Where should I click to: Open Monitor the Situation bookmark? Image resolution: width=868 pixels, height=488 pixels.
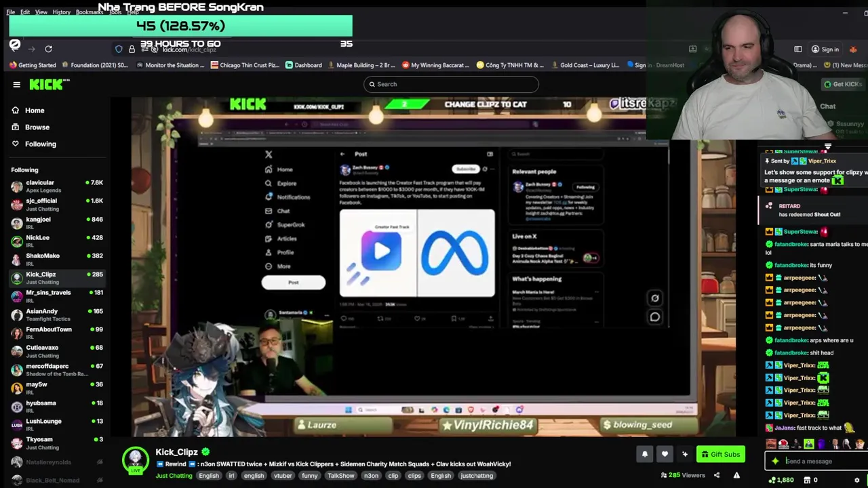(170, 65)
